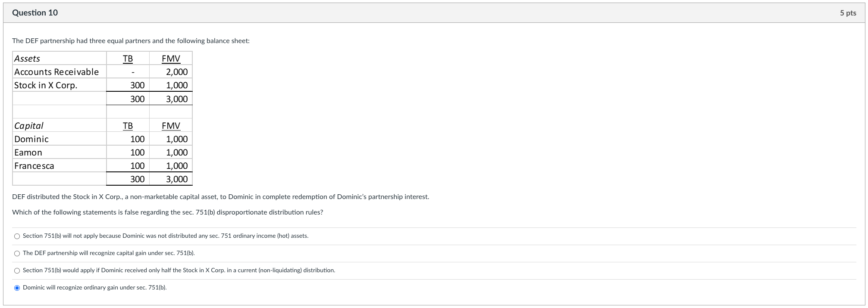Viewport: 868px width, 308px height.
Task: Click the FMV header in Assets section
Action: (171, 59)
